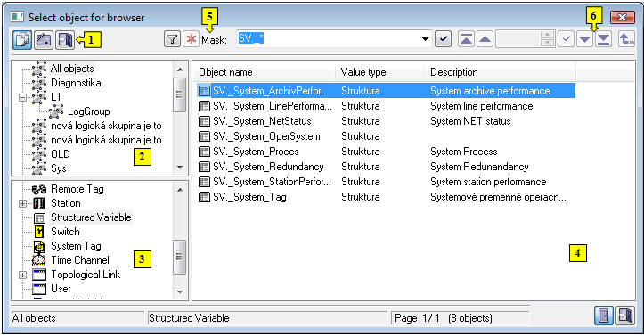Click the page number input box
Screen dimensions: 644x336
tap(518, 39)
